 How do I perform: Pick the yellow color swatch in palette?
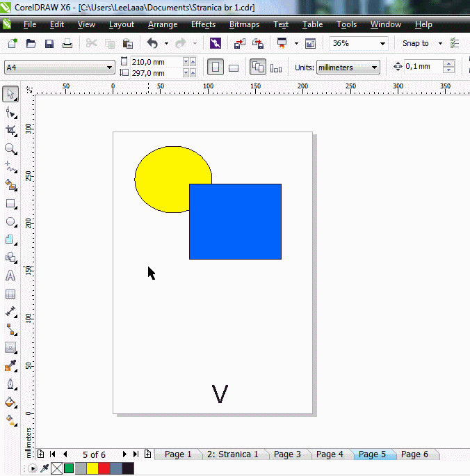point(92,469)
